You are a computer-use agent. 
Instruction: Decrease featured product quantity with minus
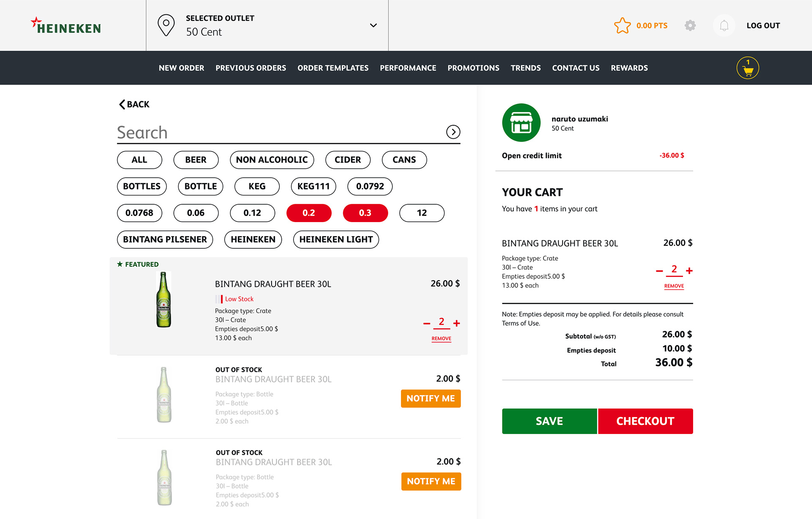(x=427, y=324)
